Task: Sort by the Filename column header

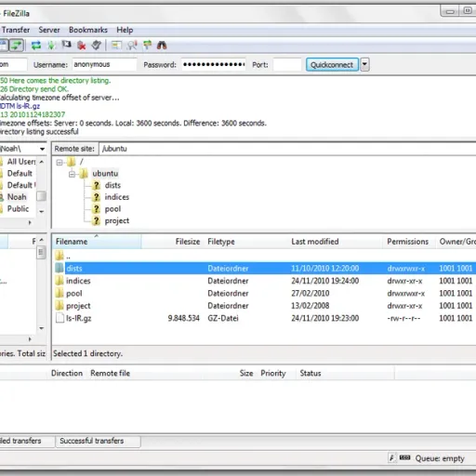Action: point(97,242)
